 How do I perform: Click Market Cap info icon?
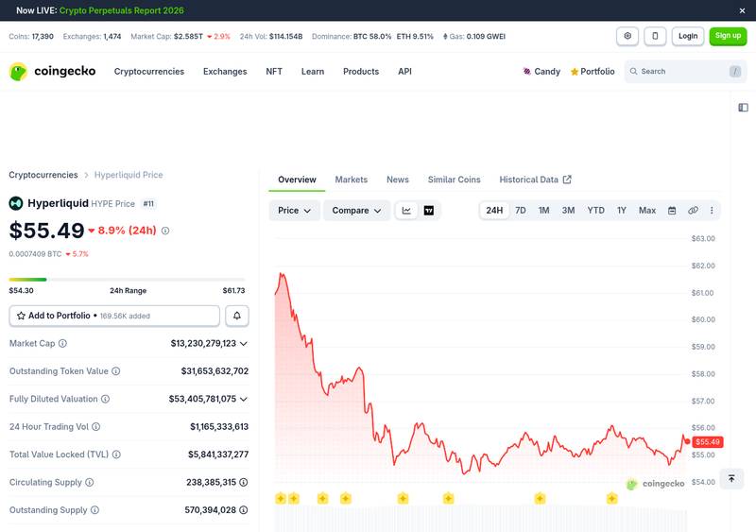tap(62, 343)
